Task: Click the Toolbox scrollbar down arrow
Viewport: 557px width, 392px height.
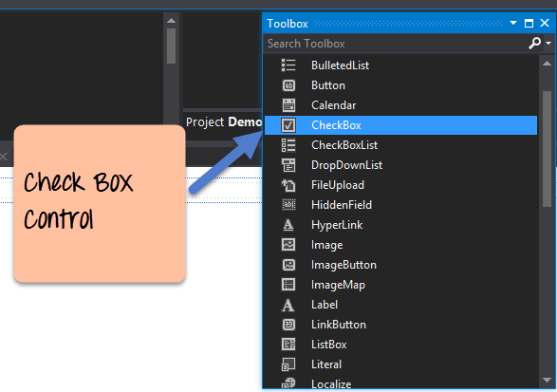Action: (548, 380)
